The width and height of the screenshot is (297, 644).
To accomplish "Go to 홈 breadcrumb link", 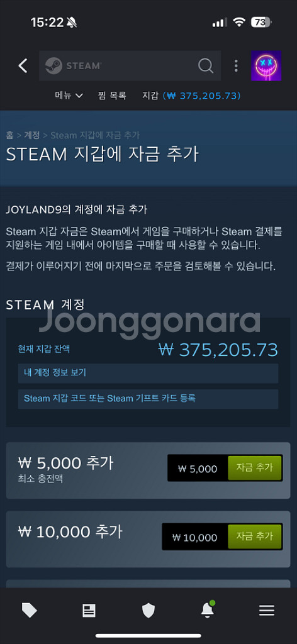I will [x=9, y=135].
